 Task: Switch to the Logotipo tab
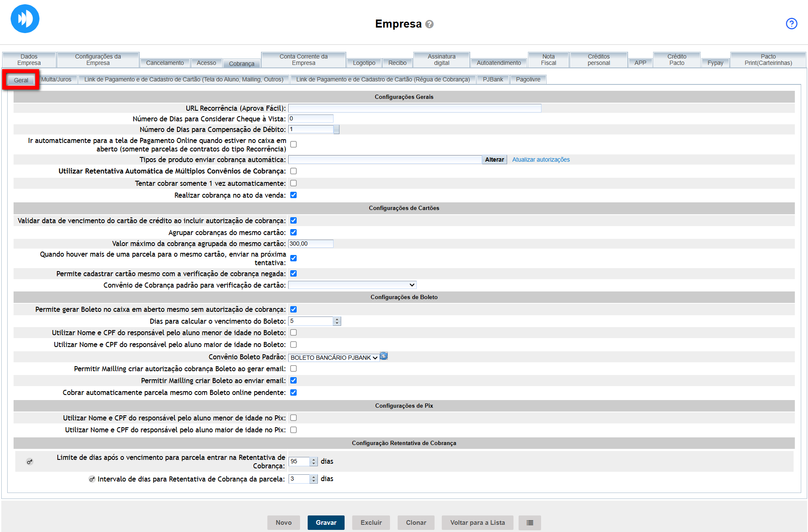[364, 63]
